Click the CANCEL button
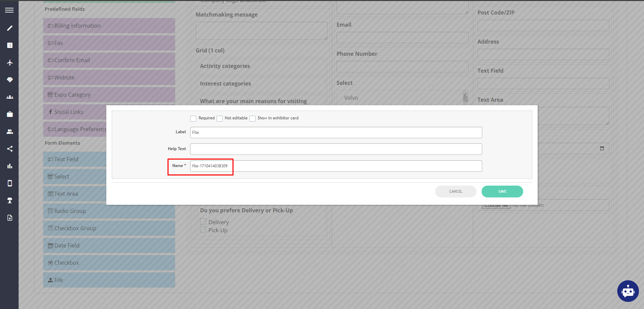The image size is (644, 309). pos(456,191)
